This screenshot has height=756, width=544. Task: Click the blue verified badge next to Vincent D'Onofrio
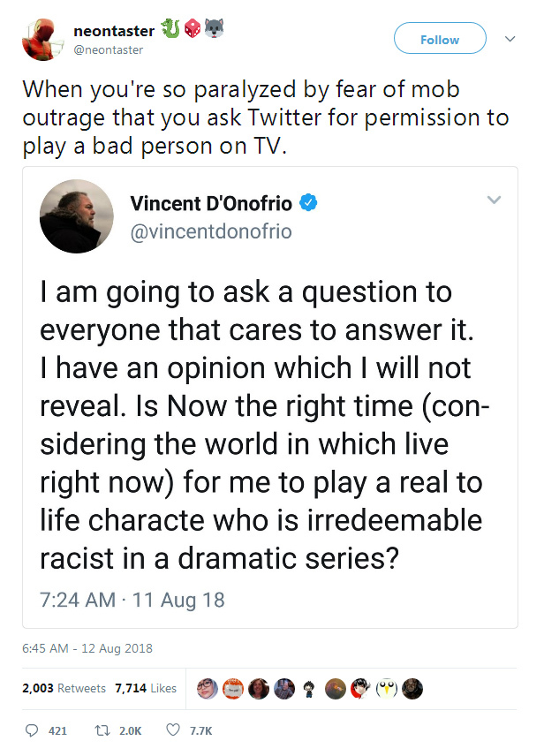coord(308,203)
